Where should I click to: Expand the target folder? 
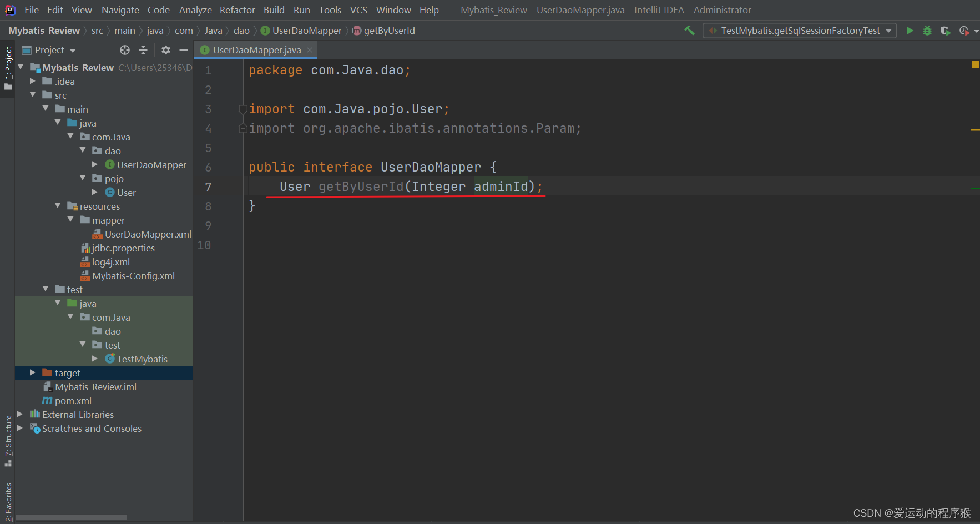point(33,372)
